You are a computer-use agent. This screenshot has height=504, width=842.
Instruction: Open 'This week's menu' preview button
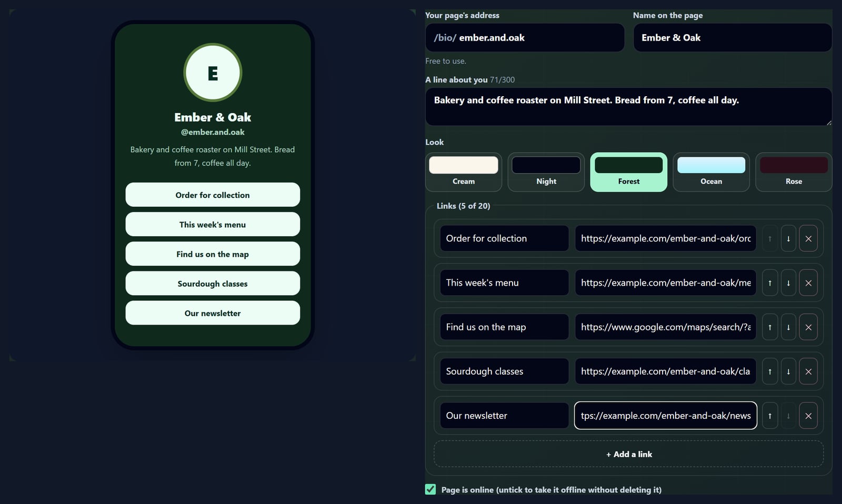[x=213, y=224]
